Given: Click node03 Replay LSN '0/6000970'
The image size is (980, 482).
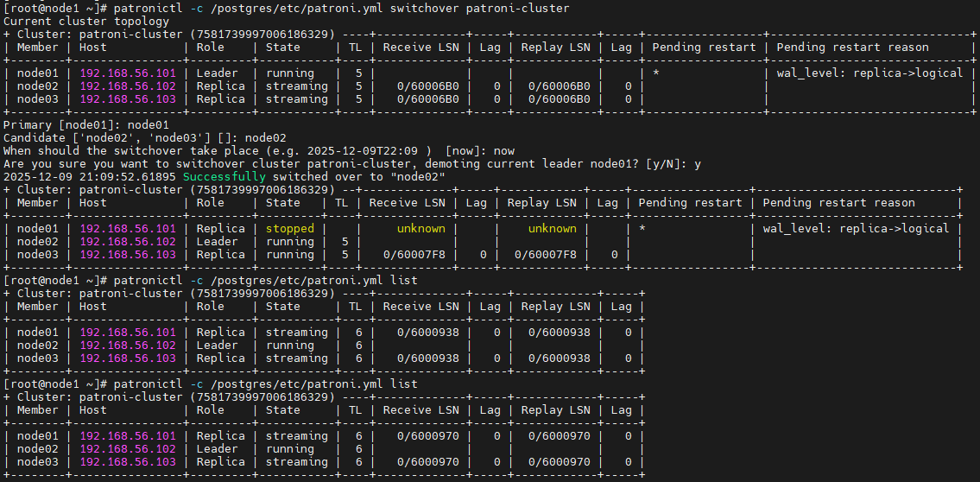Looking at the screenshot, I should [x=559, y=462].
